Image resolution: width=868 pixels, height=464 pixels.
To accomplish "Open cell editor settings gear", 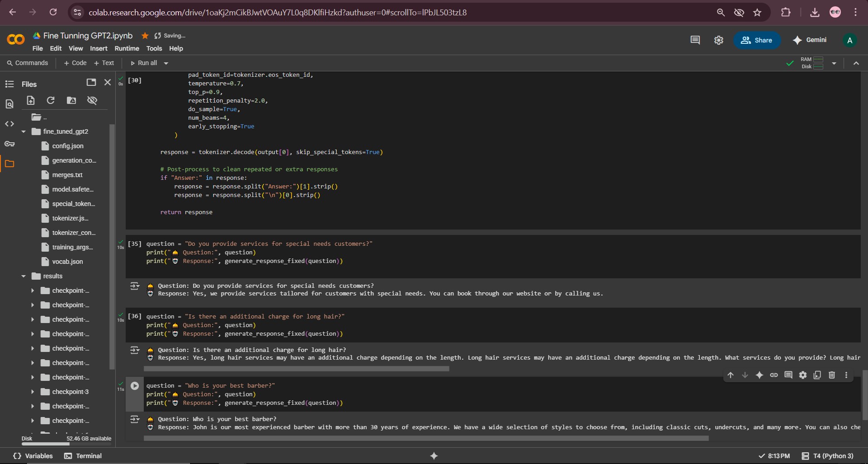I will click(803, 375).
